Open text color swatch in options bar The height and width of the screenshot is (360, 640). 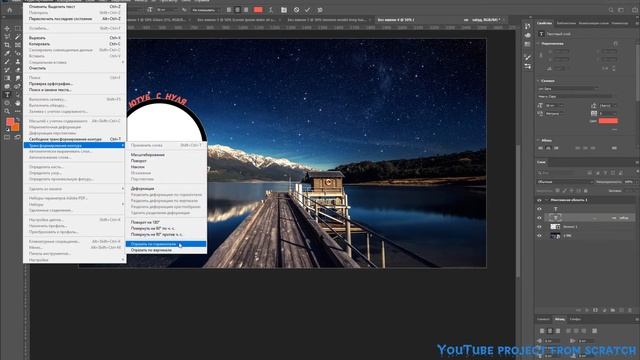tap(258, 10)
